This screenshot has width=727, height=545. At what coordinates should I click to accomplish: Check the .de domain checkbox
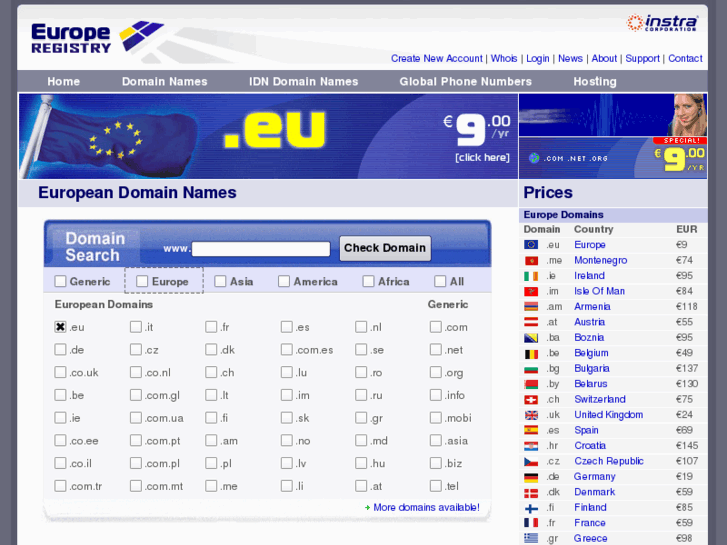tap(60, 350)
